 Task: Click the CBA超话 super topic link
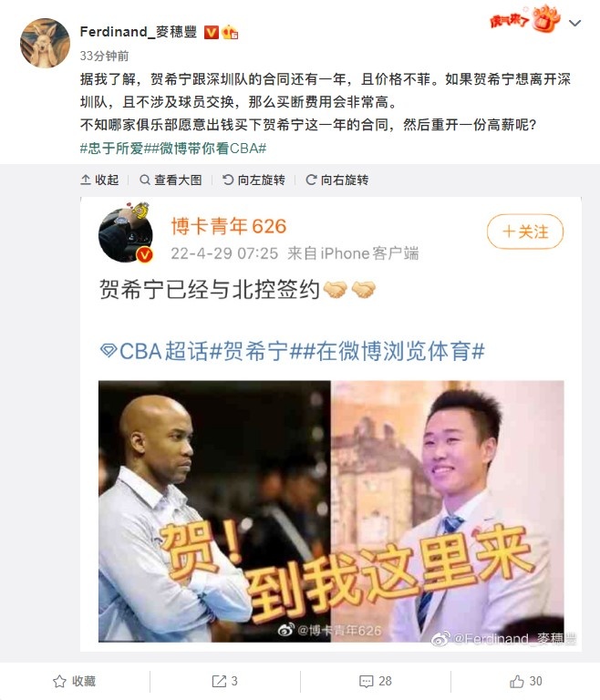(x=155, y=351)
